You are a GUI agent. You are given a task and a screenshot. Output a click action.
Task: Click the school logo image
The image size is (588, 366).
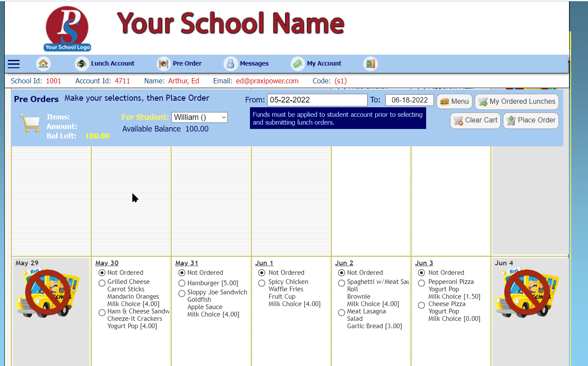pos(67,29)
